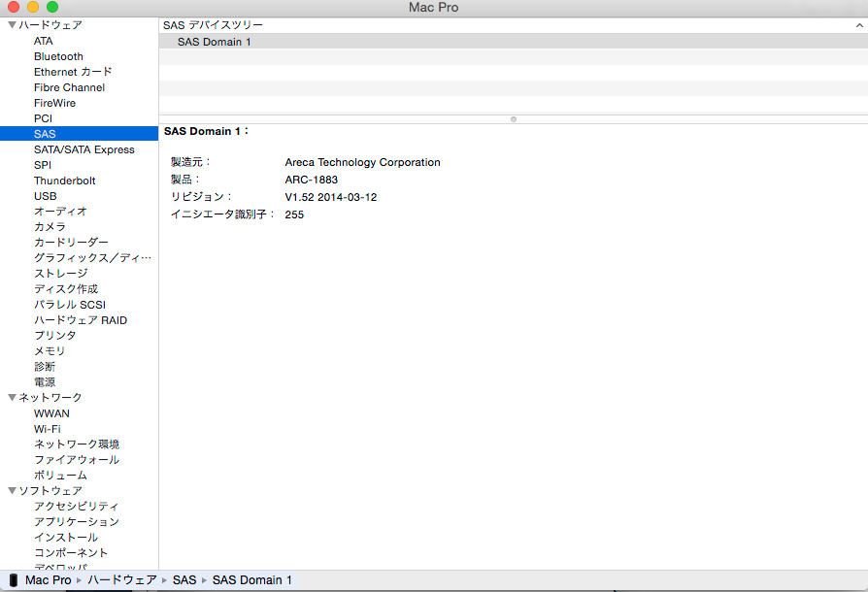Collapse the ハードウェア section triangle

12,25
